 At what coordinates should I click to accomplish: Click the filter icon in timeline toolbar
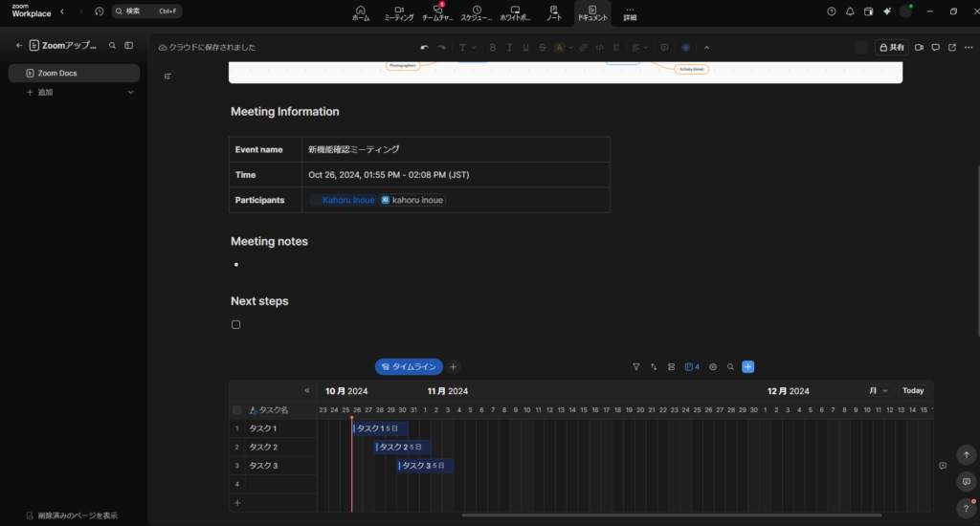[x=636, y=366]
